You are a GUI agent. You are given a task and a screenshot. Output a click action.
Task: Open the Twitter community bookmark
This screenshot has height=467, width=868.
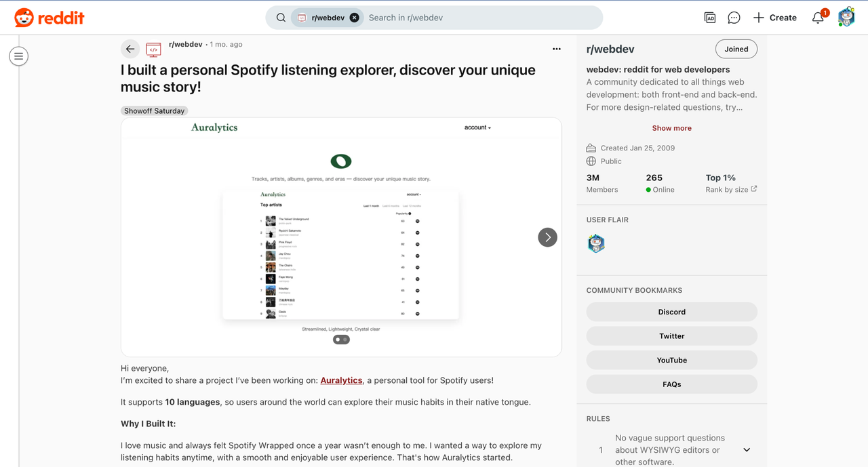click(x=672, y=336)
